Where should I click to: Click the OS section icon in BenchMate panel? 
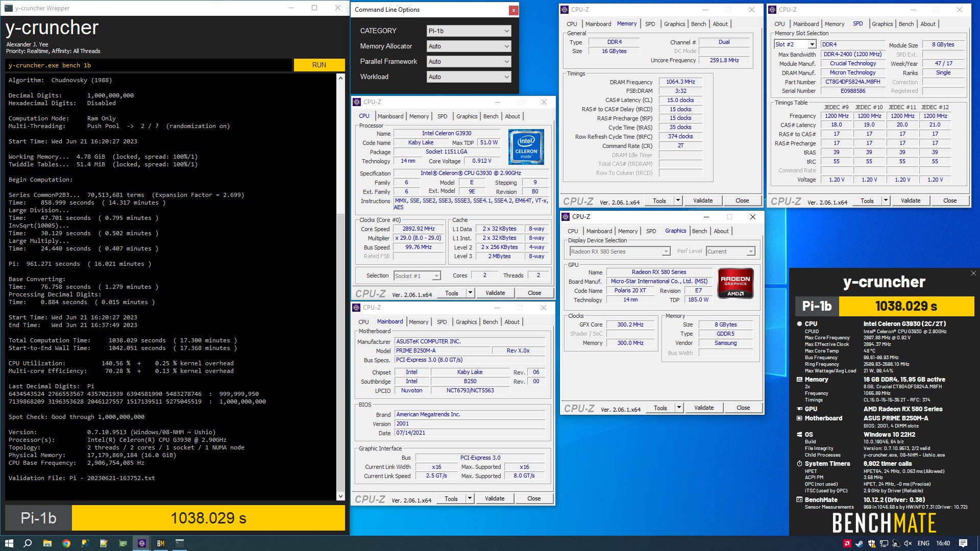(799, 435)
